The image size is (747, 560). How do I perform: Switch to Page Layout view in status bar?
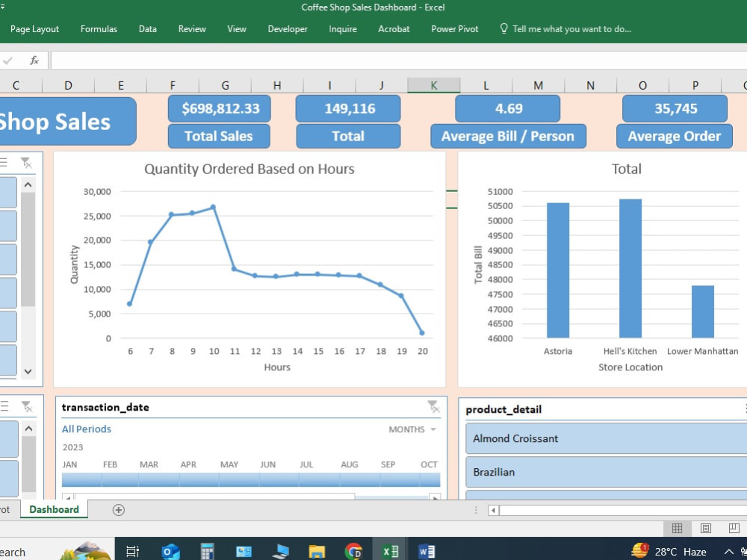pos(706,528)
